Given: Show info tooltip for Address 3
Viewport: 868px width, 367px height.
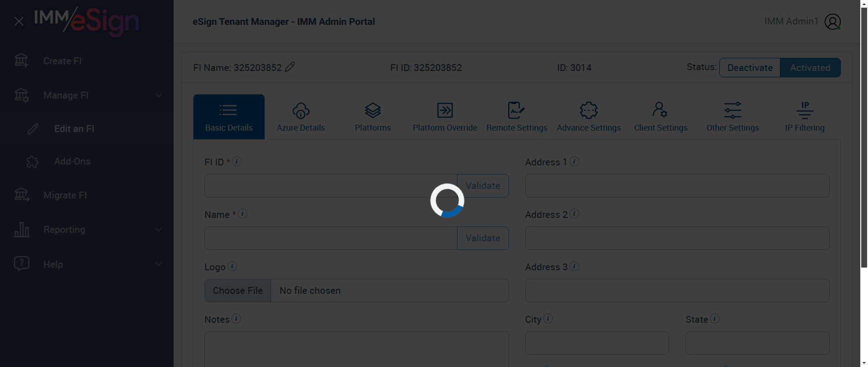Looking at the screenshot, I should click(x=575, y=266).
